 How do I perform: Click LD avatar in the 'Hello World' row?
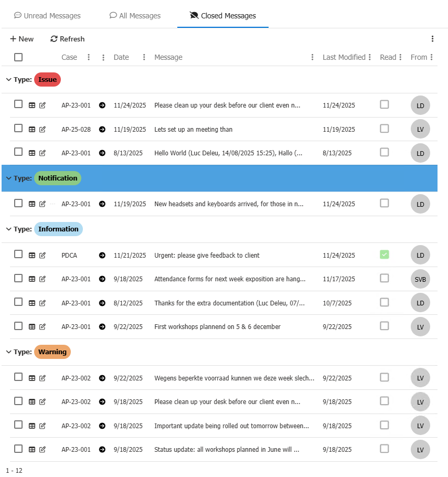click(x=420, y=153)
